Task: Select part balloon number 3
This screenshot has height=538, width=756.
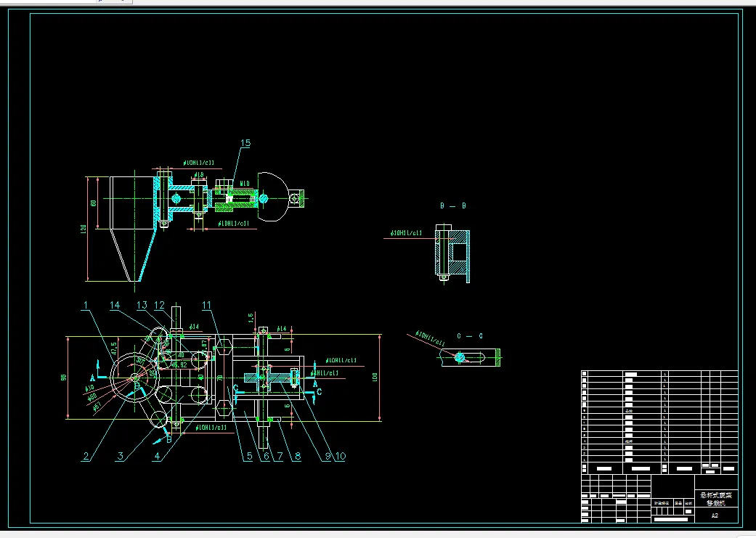Action: [121, 456]
